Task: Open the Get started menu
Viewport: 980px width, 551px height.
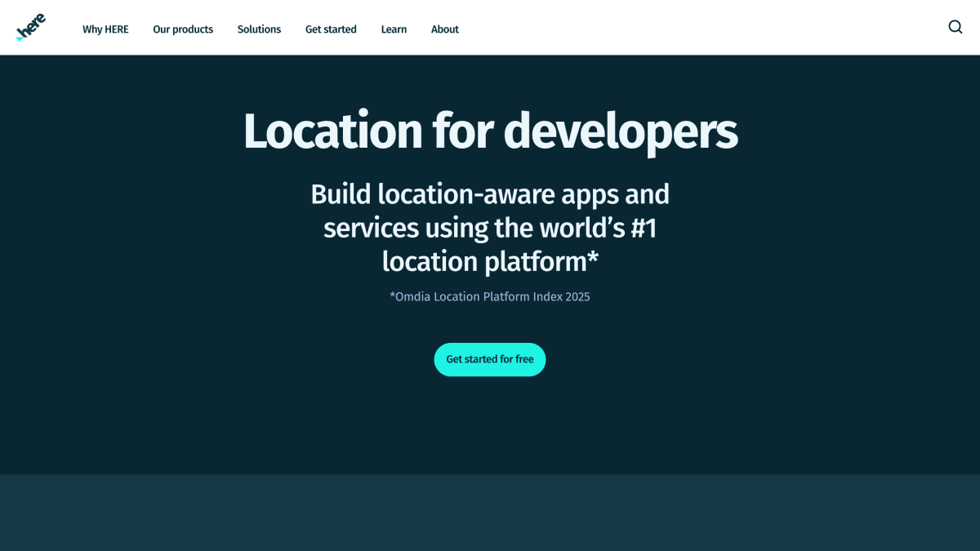Action: [x=331, y=29]
